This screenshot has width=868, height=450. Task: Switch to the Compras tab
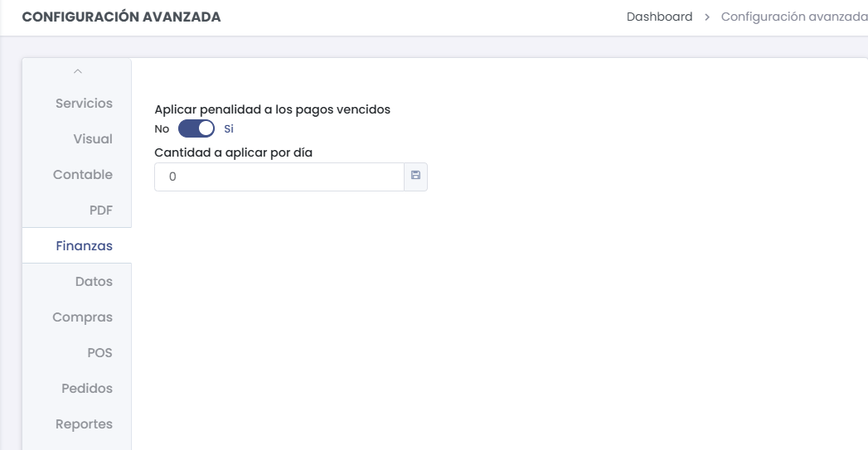[x=82, y=317]
